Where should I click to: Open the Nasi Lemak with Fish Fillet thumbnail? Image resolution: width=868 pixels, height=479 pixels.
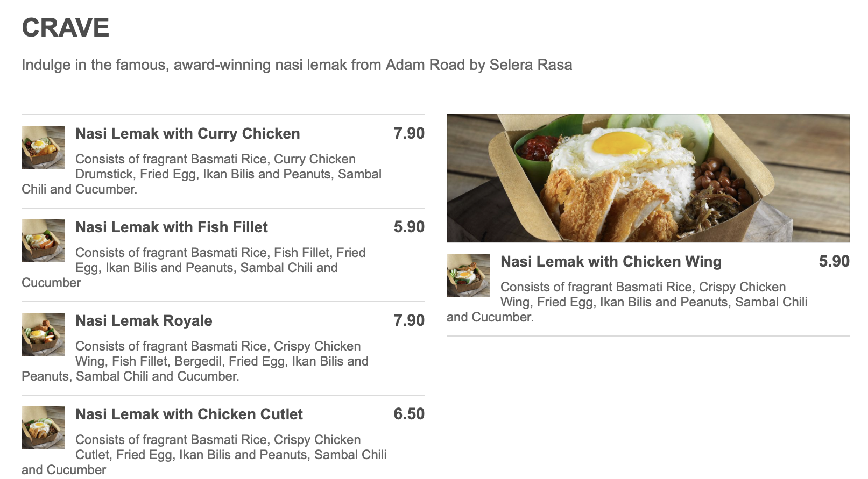[43, 241]
